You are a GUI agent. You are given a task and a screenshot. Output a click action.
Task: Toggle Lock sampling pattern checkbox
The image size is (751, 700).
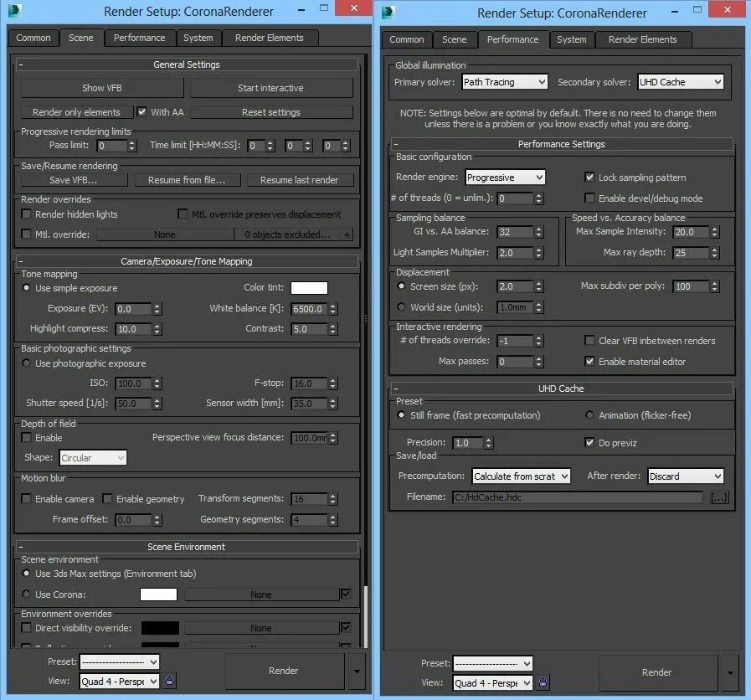tap(589, 178)
